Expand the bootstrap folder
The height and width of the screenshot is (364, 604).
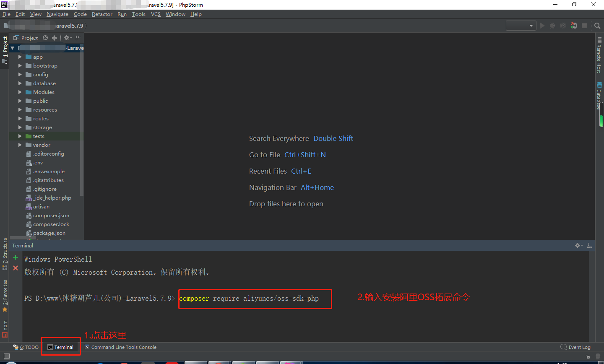(20, 66)
